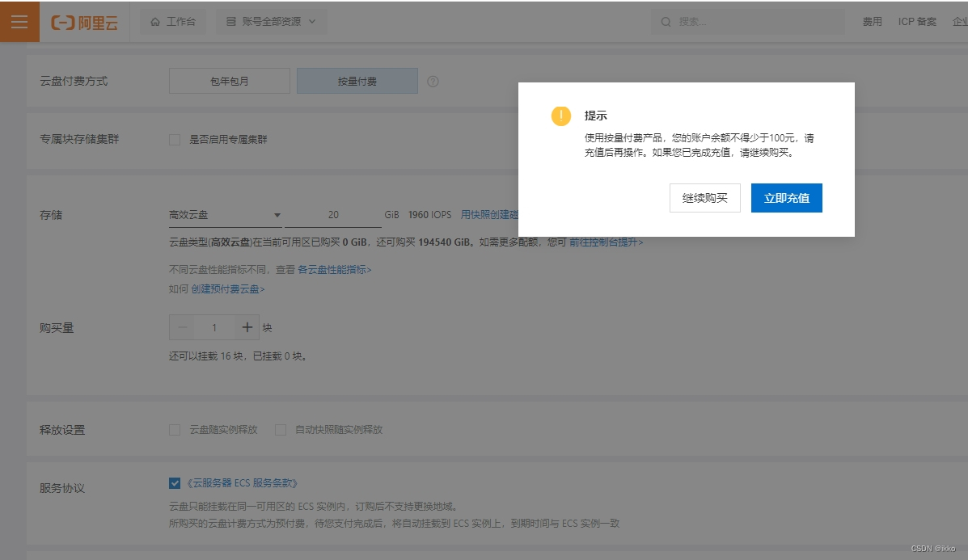The width and height of the screenshot is (968, 560).
Task: Click the help icon beside 按量付费
Action: coord(433,81)
